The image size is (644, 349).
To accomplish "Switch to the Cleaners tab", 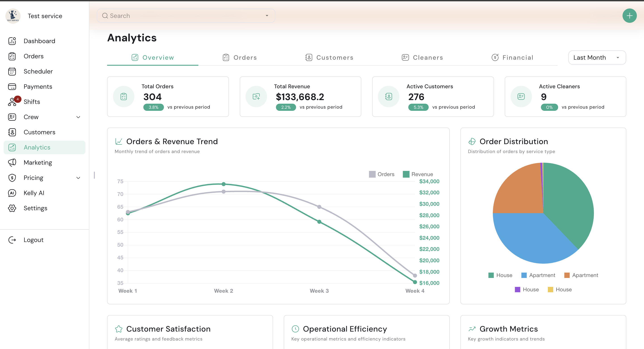I will (x=422, y=58).
